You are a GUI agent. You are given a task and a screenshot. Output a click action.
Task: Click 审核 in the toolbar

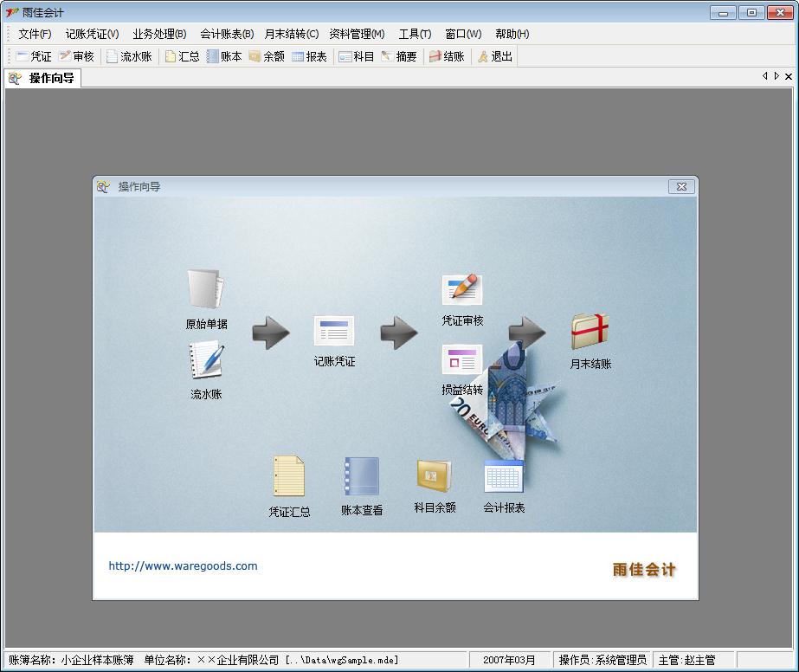click(76, 56)
